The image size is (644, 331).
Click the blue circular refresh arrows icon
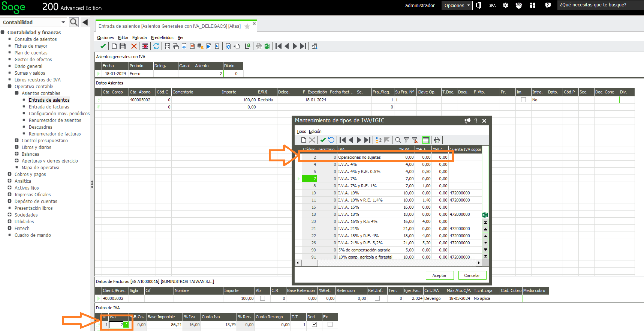156,46
